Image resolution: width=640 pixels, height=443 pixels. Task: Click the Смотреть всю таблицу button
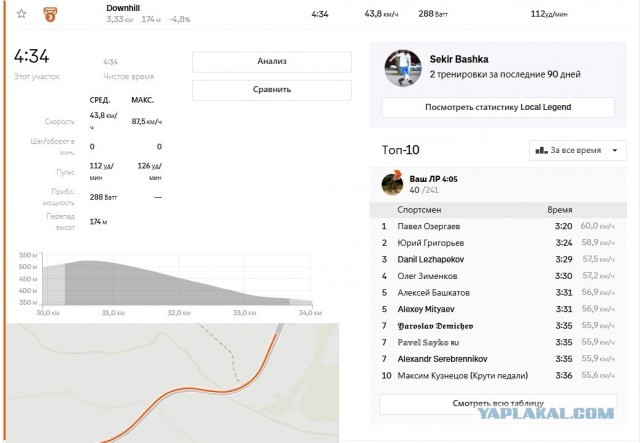(498, 404)
